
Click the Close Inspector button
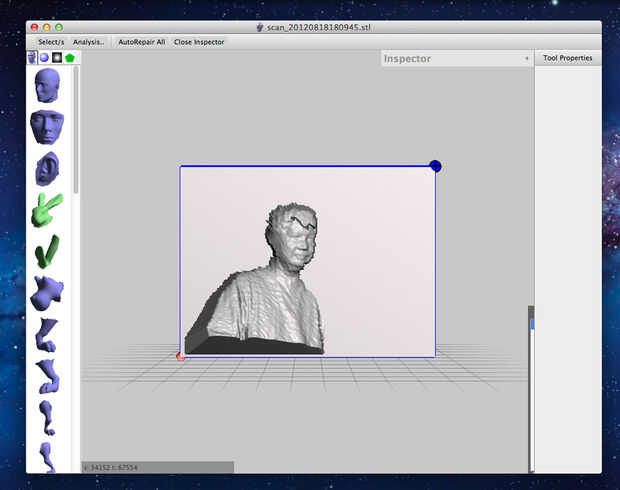click(x=199, y=42)
